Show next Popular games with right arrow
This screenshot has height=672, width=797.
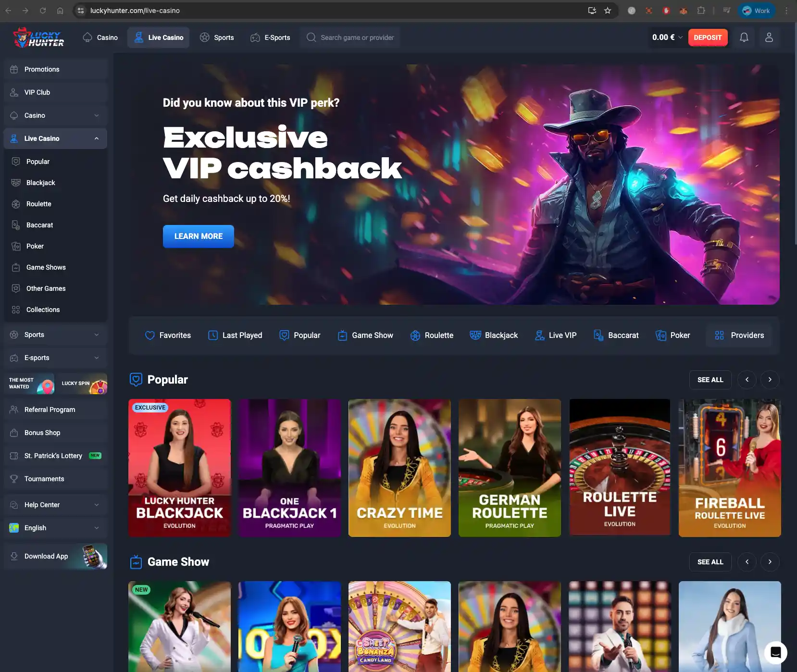tap(770, 380)
